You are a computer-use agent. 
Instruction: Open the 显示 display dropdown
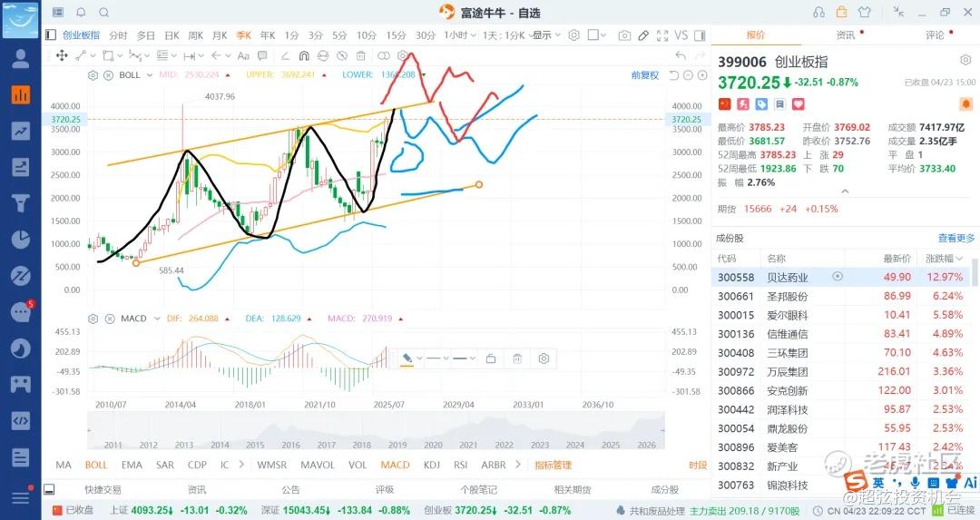click(547, 35)
